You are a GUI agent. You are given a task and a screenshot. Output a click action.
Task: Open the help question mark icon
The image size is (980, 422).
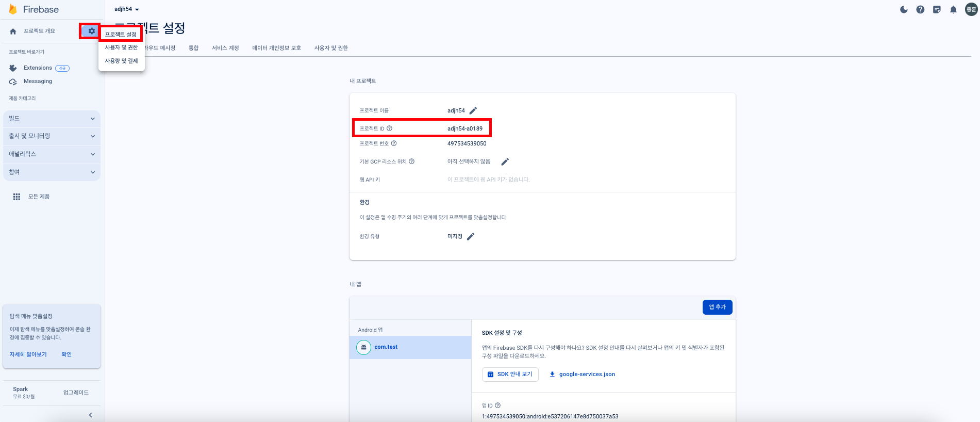click(920, 9)
